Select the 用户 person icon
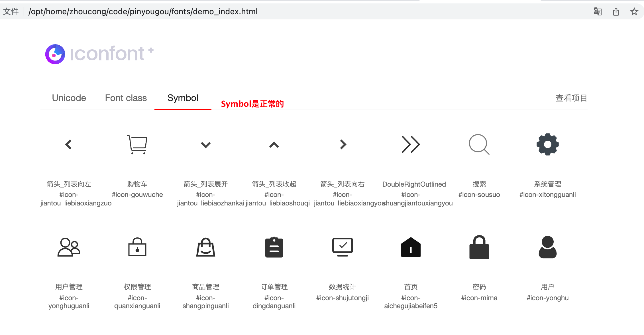 [547, 247]
